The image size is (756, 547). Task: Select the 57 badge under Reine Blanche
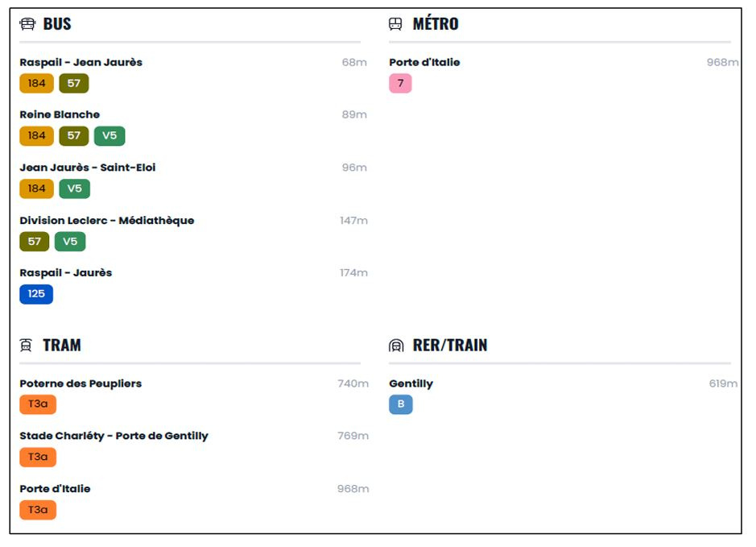point(74,135)
